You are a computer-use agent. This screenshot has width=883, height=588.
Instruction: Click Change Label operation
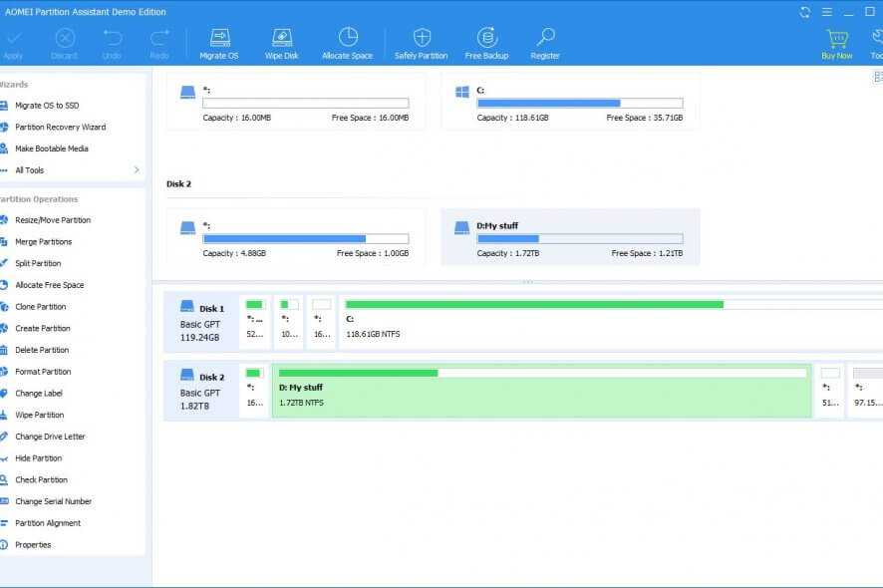[x=38, y=394]
